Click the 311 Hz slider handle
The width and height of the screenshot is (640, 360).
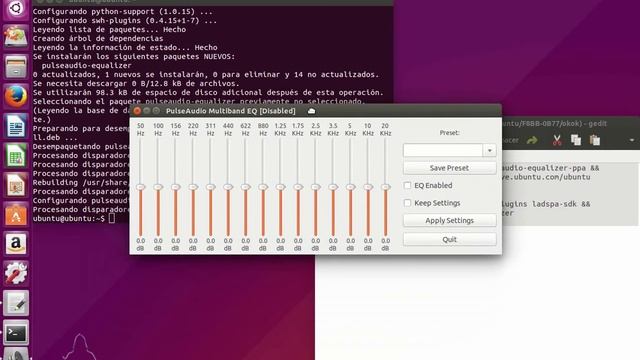click(211, 187)
